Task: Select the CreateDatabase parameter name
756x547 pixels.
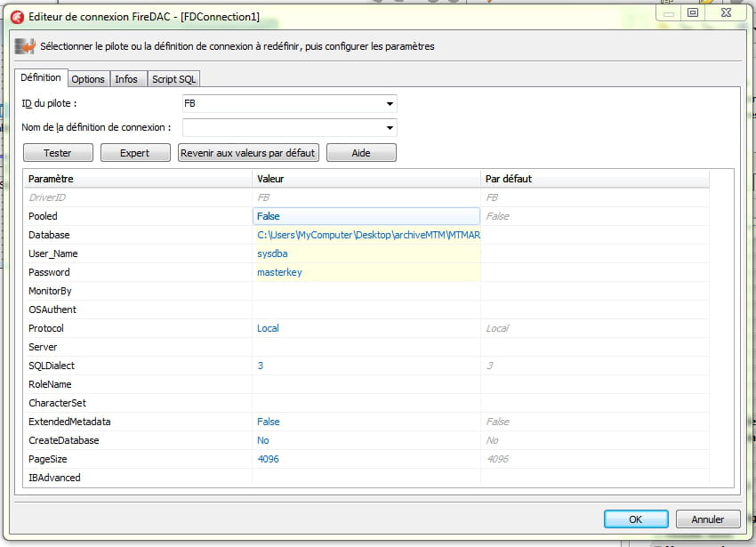Action: (x=64, y=440)
